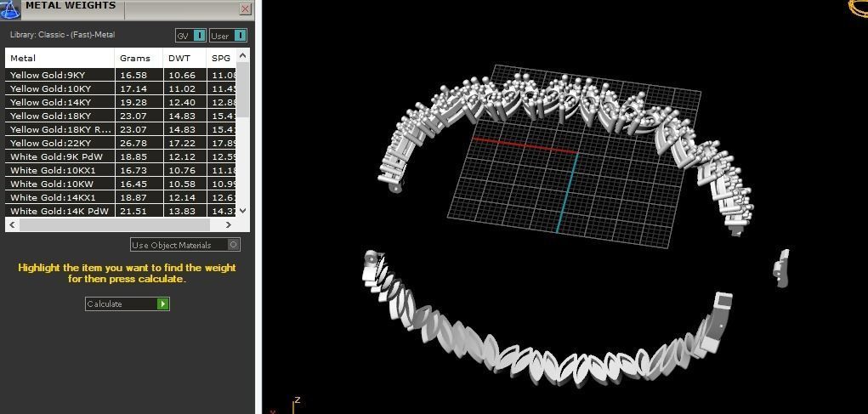Select Yellow Gold:18KY R... row

point(121,129)
